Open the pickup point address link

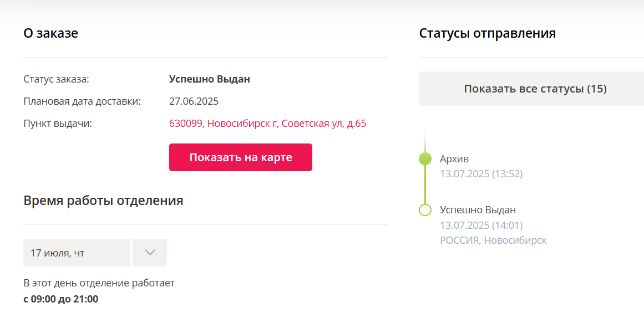point(267,124)
